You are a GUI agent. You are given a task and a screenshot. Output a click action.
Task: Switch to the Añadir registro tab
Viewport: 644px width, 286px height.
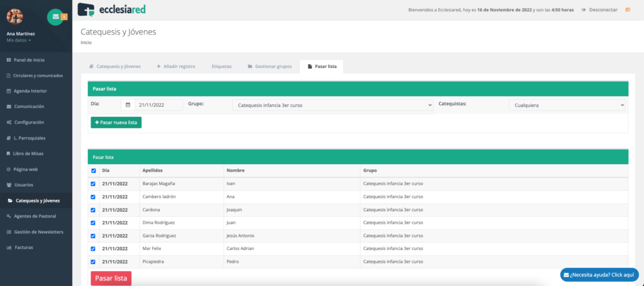(x=176, y=66)
